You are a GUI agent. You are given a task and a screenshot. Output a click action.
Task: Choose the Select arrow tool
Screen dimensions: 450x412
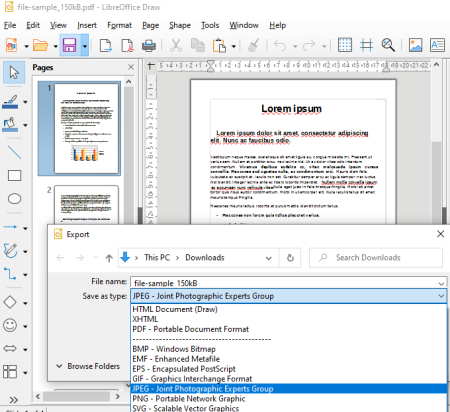(x=14, y=72)
